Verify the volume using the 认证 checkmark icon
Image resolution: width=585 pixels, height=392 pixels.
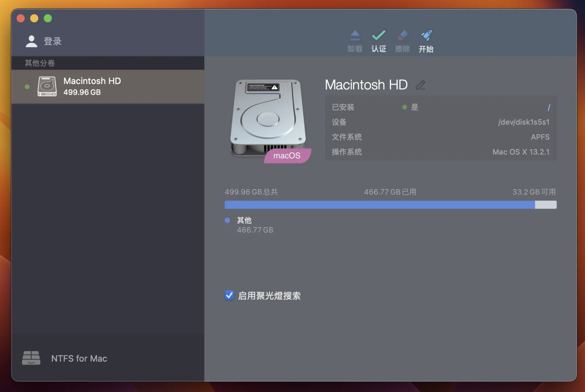tap(378, 40)
